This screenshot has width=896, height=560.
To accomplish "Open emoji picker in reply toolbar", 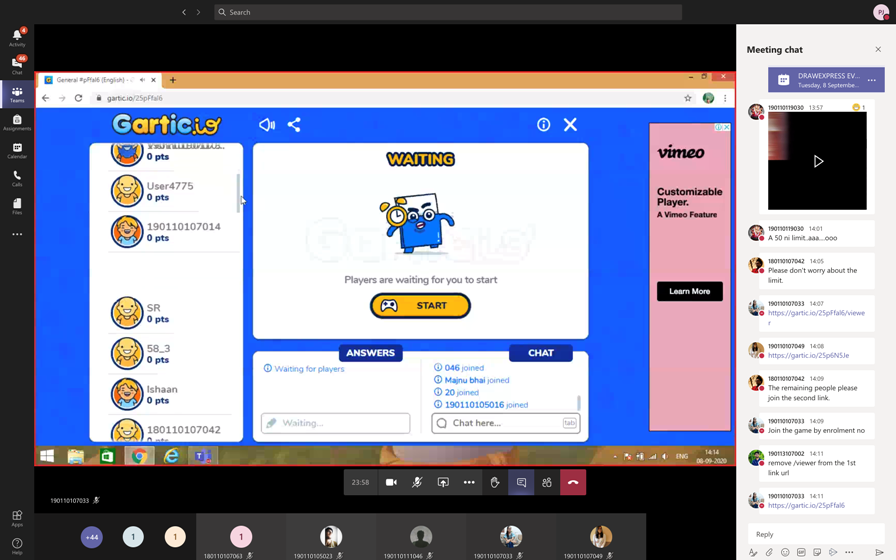I will (785, 552).
